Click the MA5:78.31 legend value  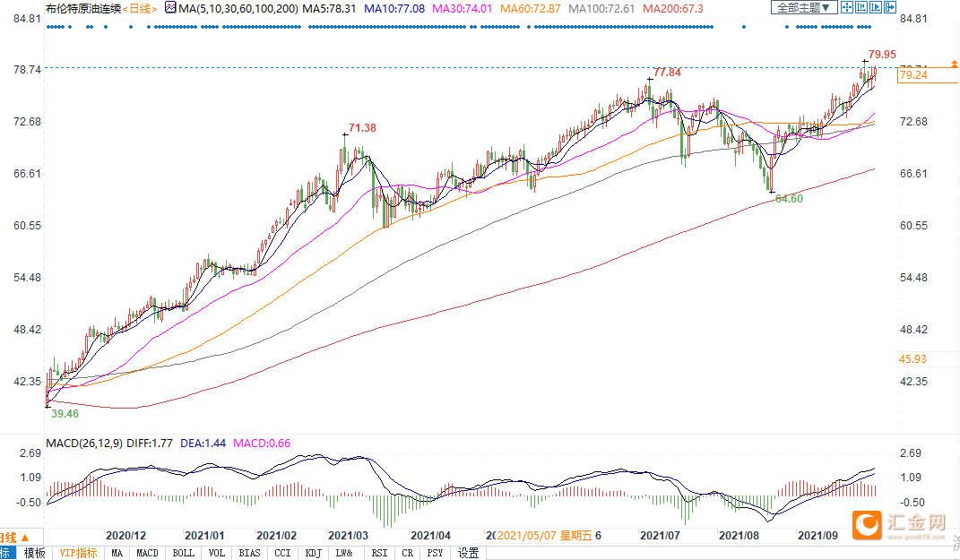tap(330, 9)
